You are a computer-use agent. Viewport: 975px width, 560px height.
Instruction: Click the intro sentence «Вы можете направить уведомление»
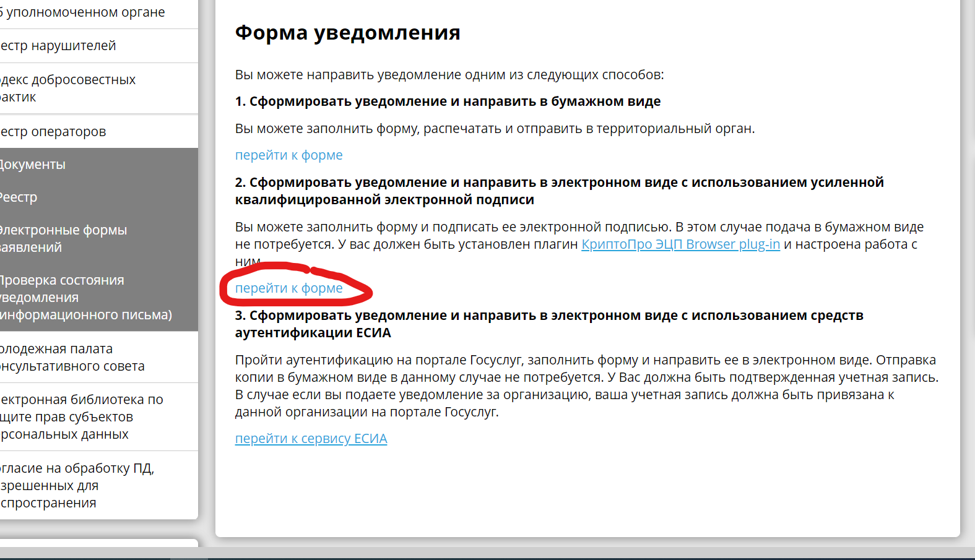[x=449, y=75]
